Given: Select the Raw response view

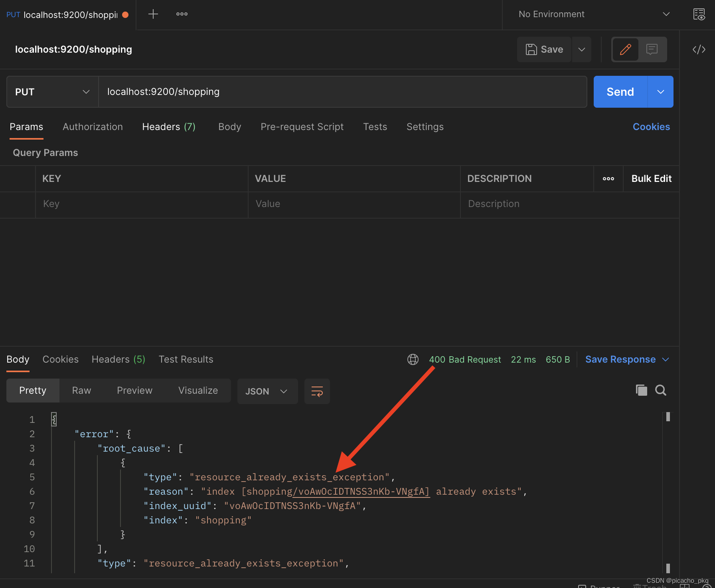Looking at the screenshot, I should point(81,391).
